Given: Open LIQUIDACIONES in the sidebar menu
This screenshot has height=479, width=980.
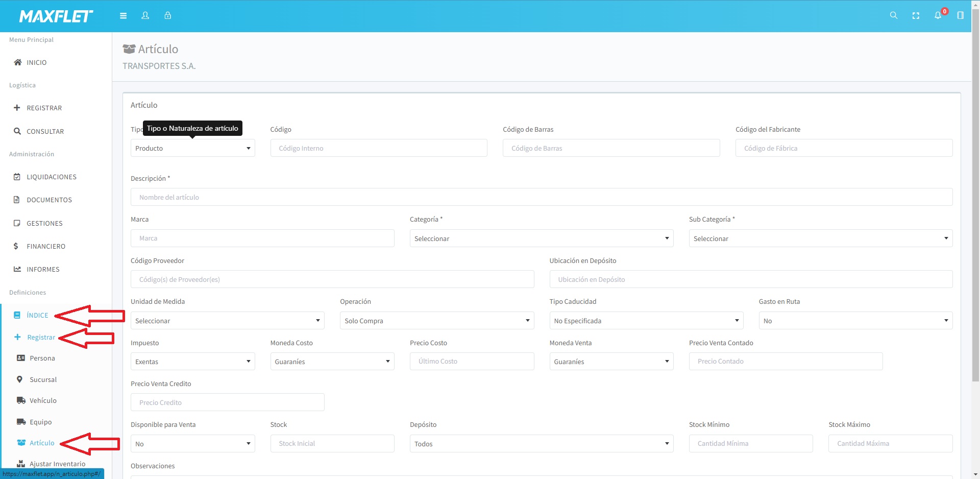Looking at the screenshot, I should tap(51, 177).
